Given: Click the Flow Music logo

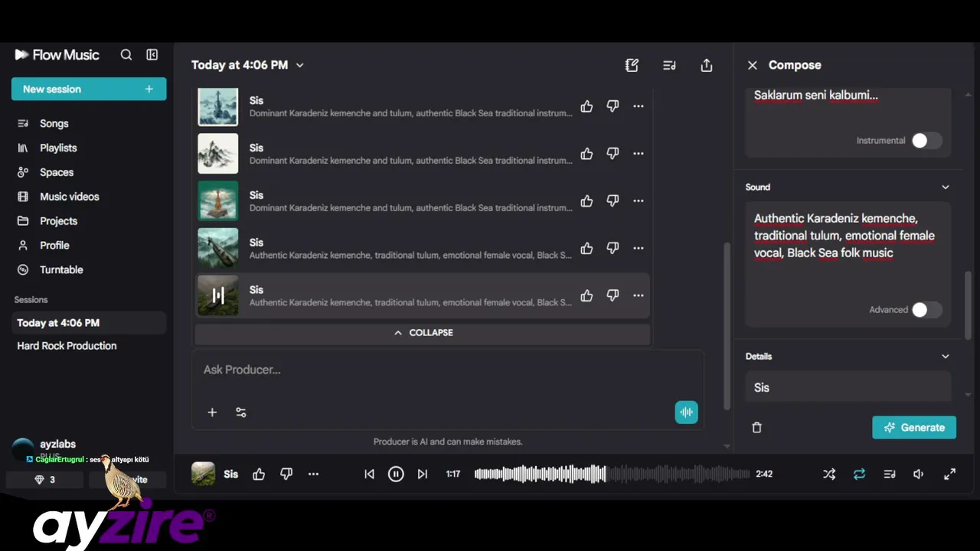Looking at the screenshot, I should tap(57, 55).
